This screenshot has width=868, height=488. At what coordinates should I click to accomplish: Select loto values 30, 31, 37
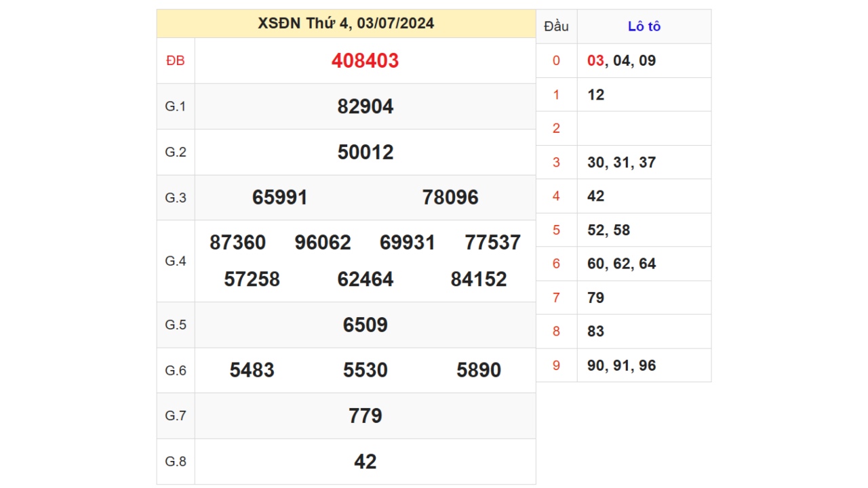tap(622, 163)
